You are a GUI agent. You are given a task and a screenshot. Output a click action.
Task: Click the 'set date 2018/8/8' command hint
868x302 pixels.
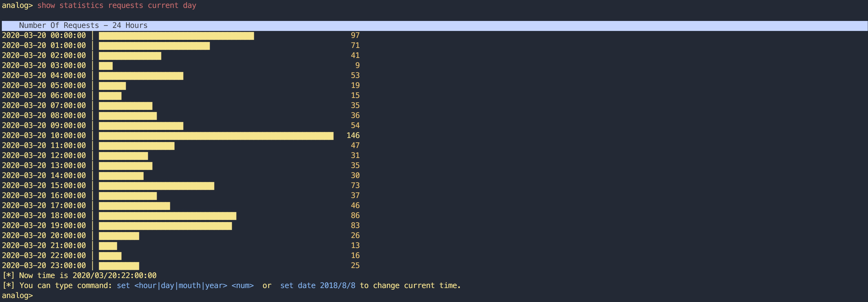point(317,285)
